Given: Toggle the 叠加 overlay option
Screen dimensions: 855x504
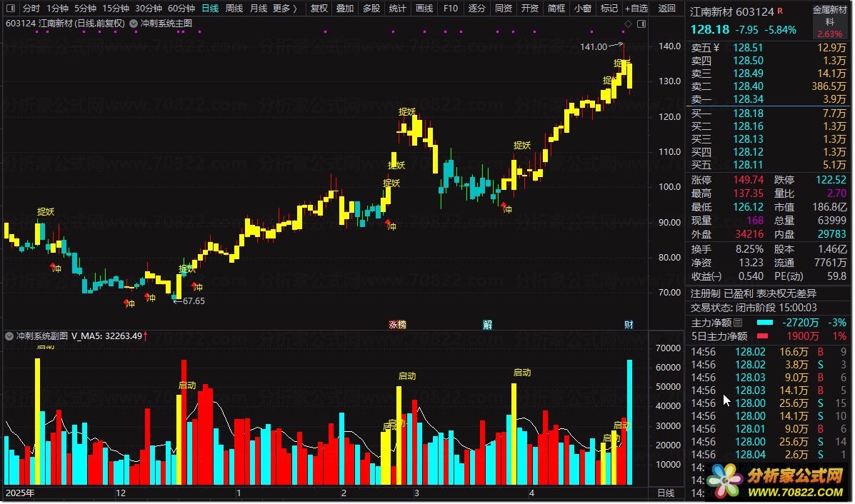Looking at the screenshot, I should [345, 9].
